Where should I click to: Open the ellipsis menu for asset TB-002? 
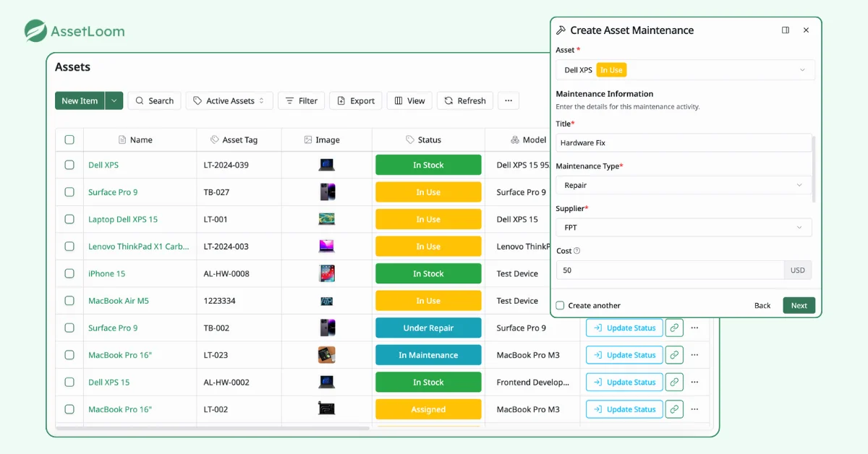tap(695, 328)
